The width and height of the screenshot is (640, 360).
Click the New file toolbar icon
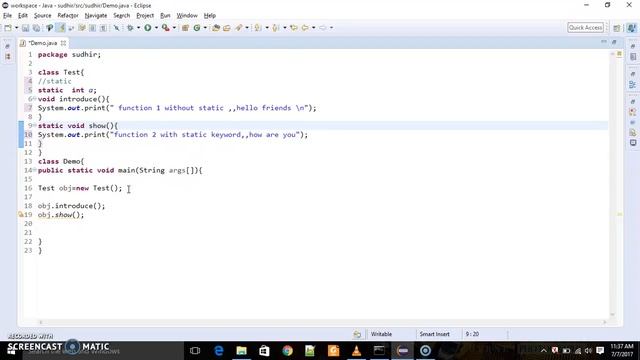click(8, 28)
